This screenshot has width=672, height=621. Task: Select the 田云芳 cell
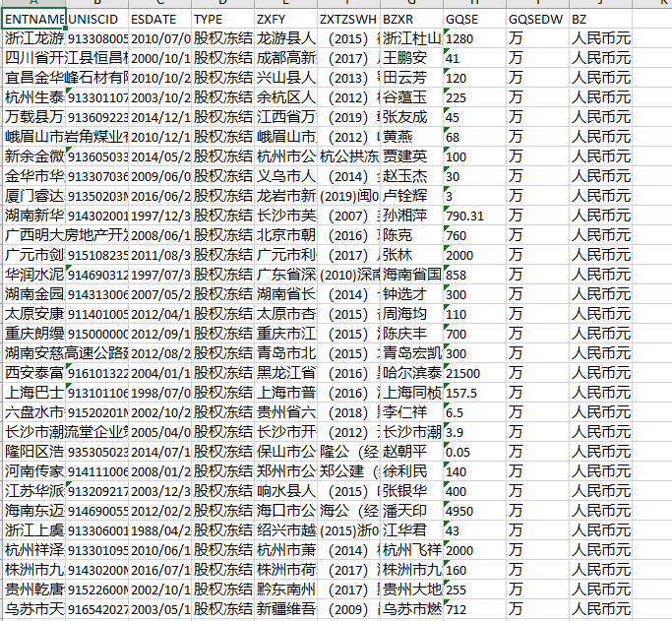(412, 78)
